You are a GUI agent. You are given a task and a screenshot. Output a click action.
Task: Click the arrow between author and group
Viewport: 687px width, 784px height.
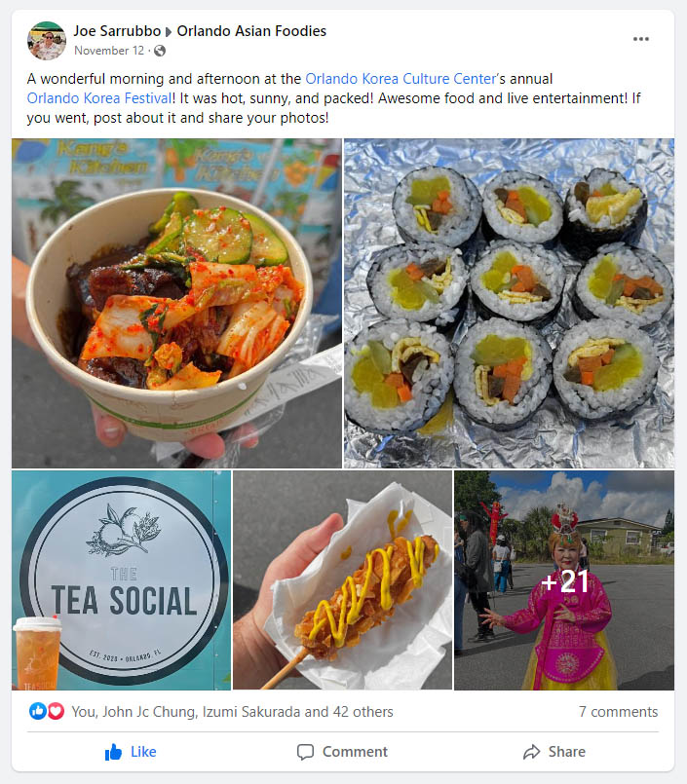click(x=169, y=32)
